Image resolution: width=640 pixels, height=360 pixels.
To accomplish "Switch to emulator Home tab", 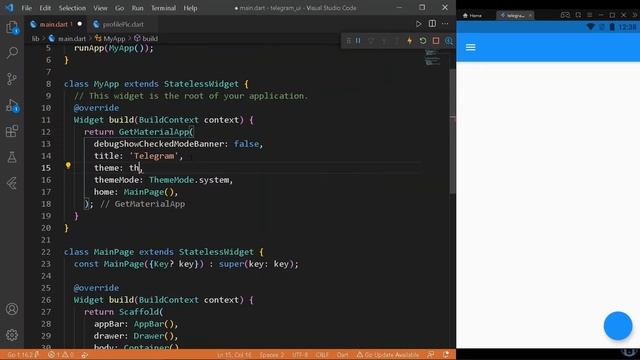I will [472, 16].
